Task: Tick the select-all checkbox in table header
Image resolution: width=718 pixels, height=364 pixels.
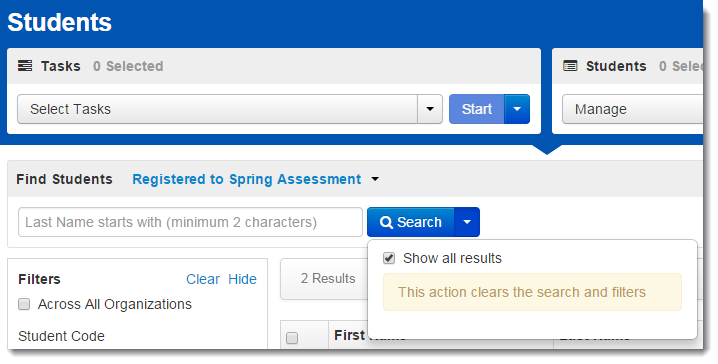Action: point(292,338)
